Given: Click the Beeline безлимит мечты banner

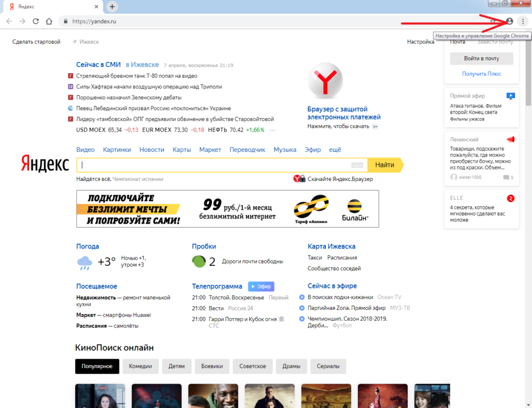Looking at the screenshot, I should 228,209.
